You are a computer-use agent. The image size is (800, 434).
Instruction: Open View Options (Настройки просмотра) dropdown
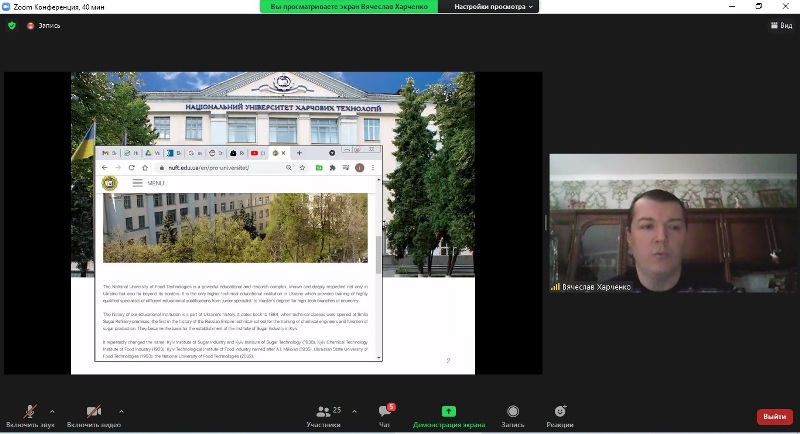click(x=493, y=7)
